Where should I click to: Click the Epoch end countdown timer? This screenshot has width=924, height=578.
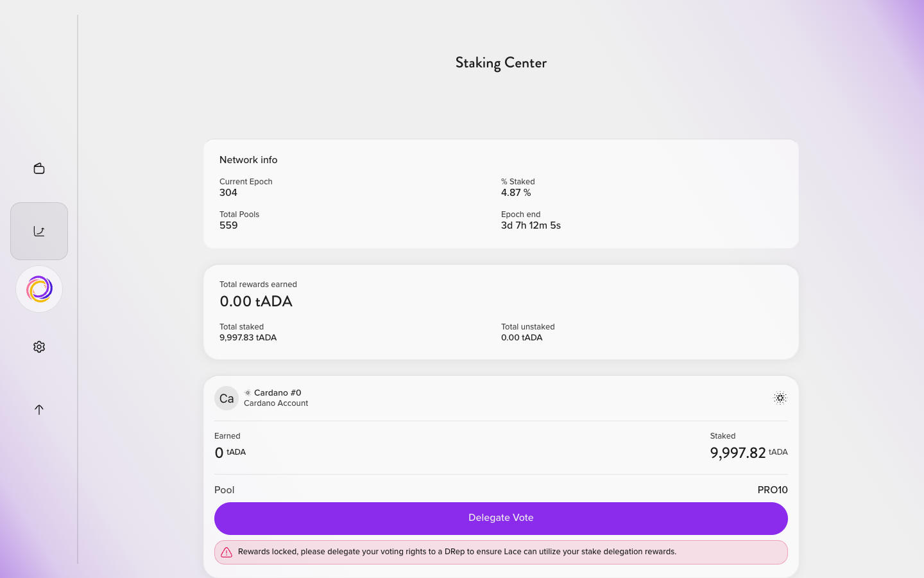(x=531, y=225)
